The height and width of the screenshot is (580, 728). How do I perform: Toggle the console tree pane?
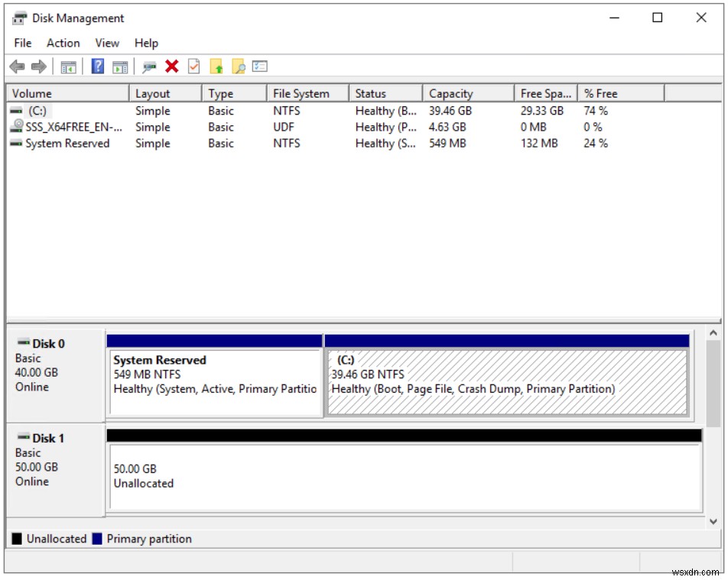click(67, 66)
